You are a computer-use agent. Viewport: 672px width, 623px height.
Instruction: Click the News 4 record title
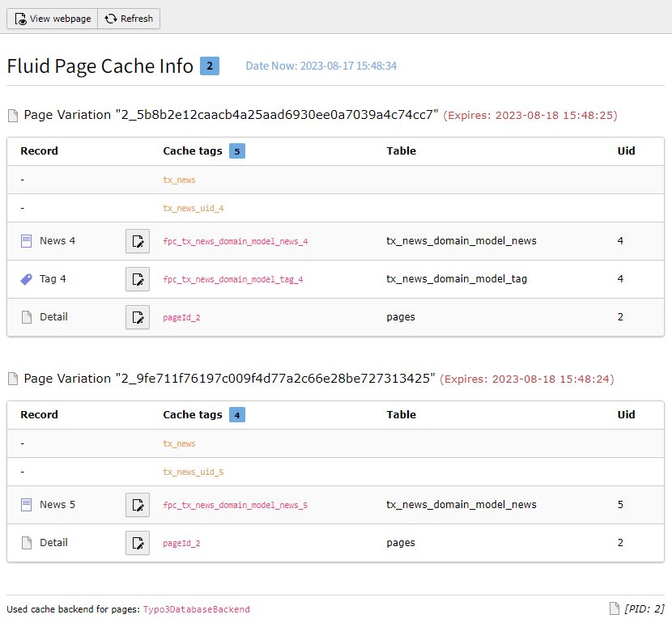tap(57, 241)
